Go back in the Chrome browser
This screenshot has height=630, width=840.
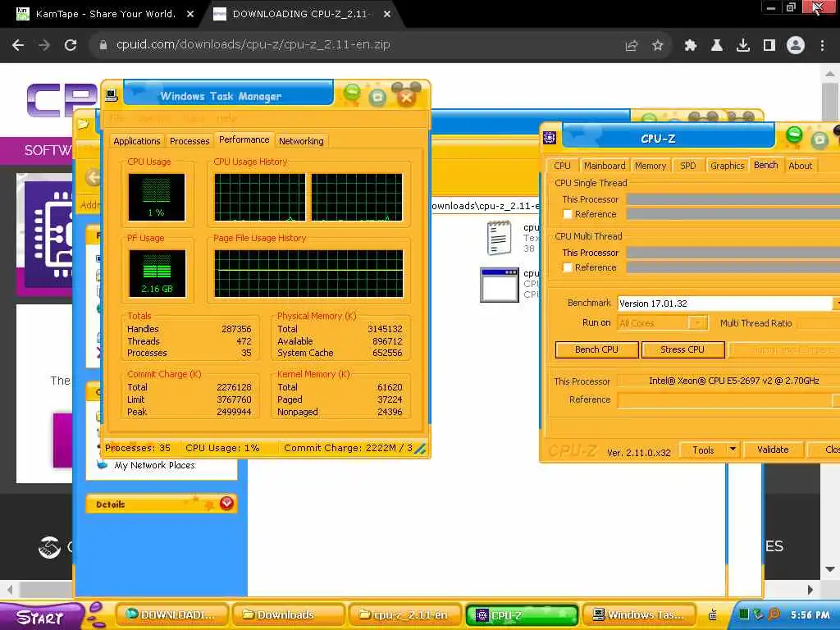tap(18, 46)
